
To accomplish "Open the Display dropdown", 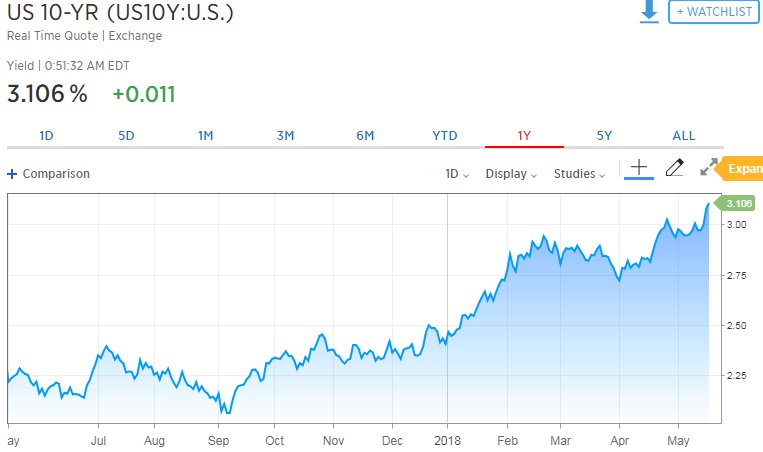I will [x=511, y=174].
